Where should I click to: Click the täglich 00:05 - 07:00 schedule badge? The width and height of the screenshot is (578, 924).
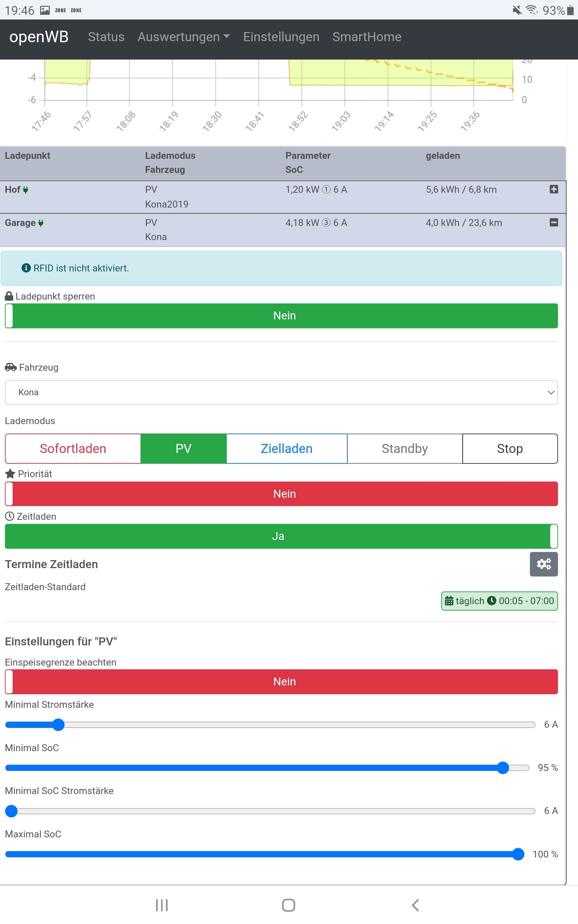(499, 601)
